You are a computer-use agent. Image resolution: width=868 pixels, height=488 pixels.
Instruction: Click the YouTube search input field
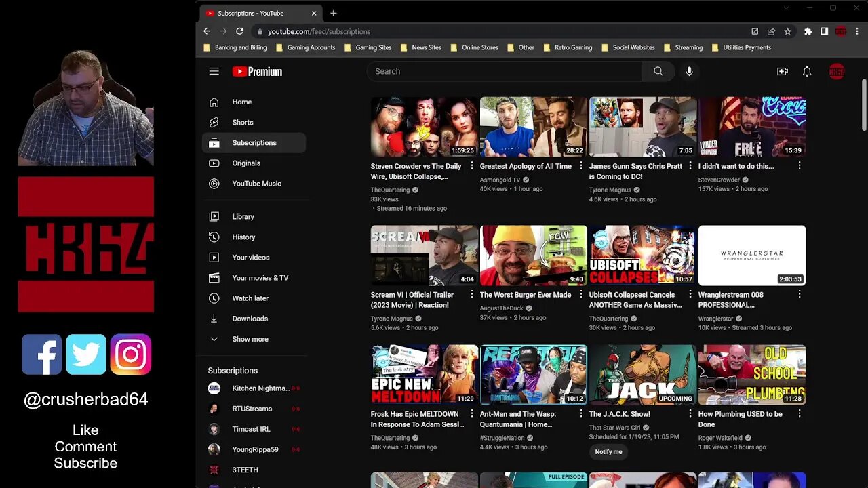(505, 71)
